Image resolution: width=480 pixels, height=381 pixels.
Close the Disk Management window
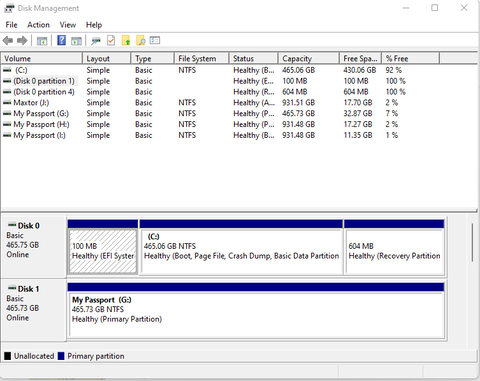click(464, 8)
